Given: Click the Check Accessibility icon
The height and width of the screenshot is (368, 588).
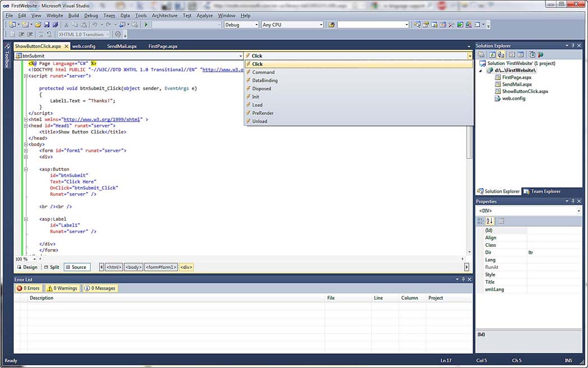Looking at the screenshot, I should coord(118,35).
